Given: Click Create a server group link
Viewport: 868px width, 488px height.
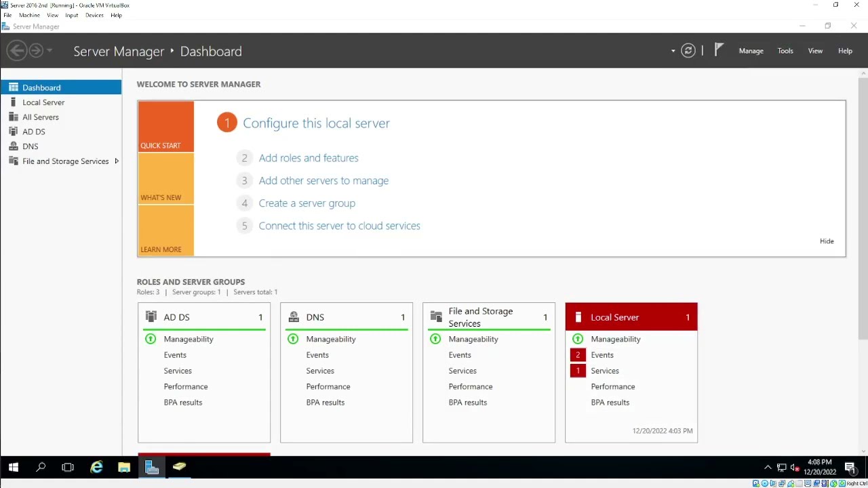Looking at the screenshot, I should (x=307, y=203).
